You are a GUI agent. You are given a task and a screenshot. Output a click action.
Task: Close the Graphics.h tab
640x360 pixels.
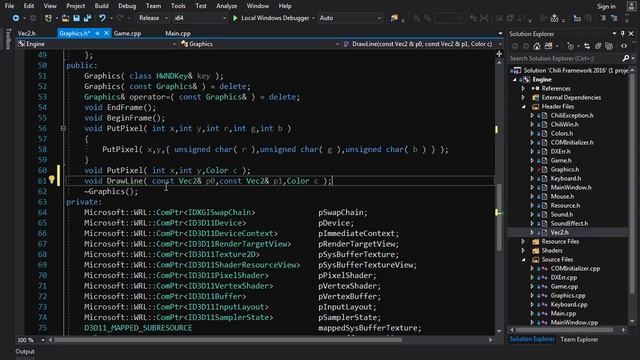pos(107,33)
